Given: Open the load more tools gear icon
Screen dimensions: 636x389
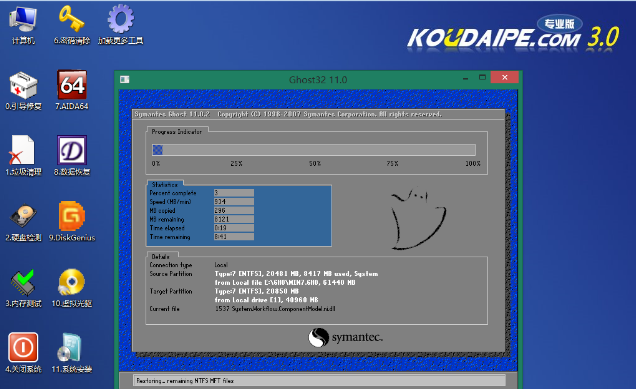Looking at the screenshot, I should coord(120,19).
